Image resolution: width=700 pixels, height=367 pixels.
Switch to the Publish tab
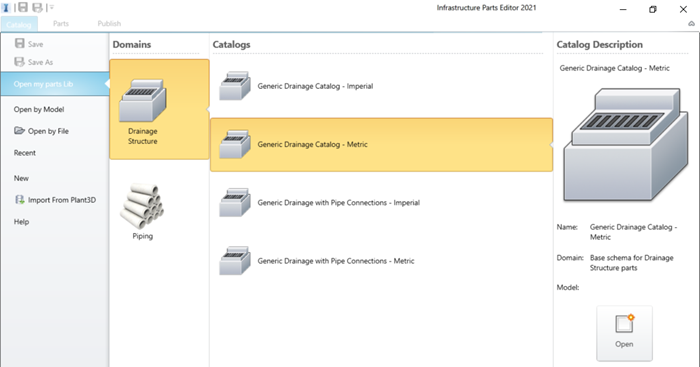109,24
